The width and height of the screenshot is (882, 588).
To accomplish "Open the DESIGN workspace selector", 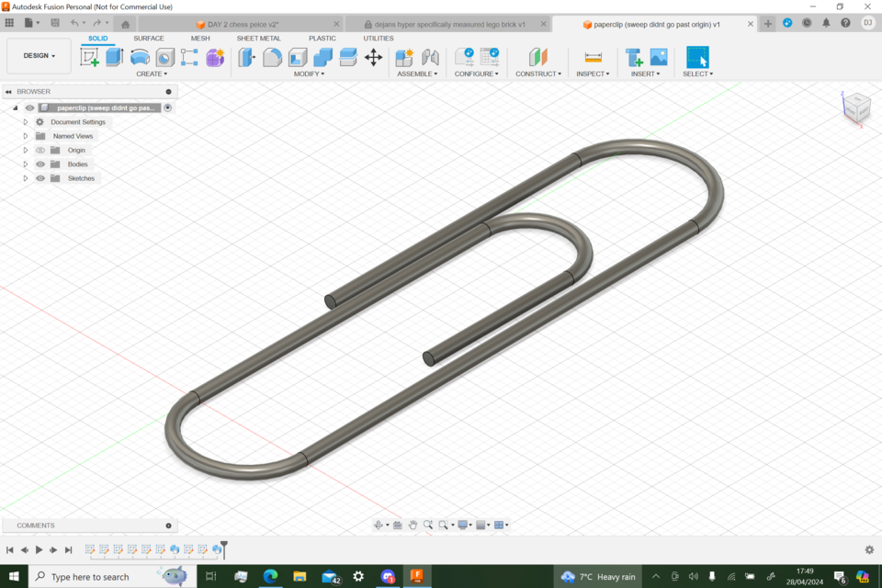I will point(38,55).
